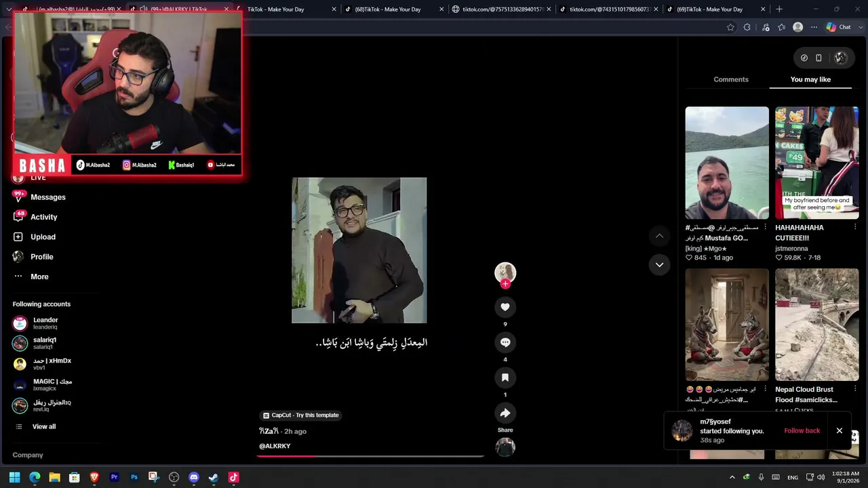Dismiss the follow notification with X
Screen dimensions: 868x488
[x=839, y=431]
